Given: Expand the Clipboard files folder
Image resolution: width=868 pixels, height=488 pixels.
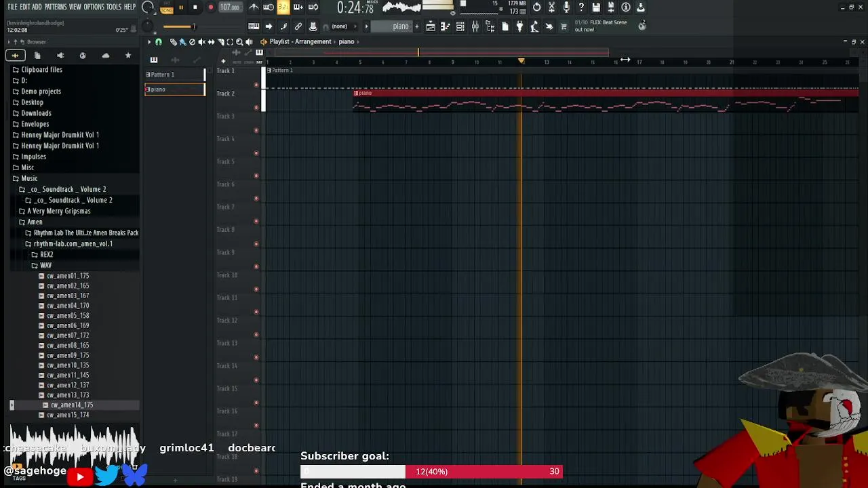Looking at the screenshot, I should click(x=41, y=70).
